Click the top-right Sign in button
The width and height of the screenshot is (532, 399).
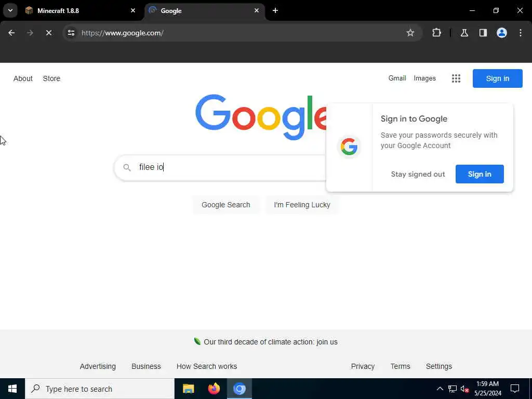tap(497, 78)
